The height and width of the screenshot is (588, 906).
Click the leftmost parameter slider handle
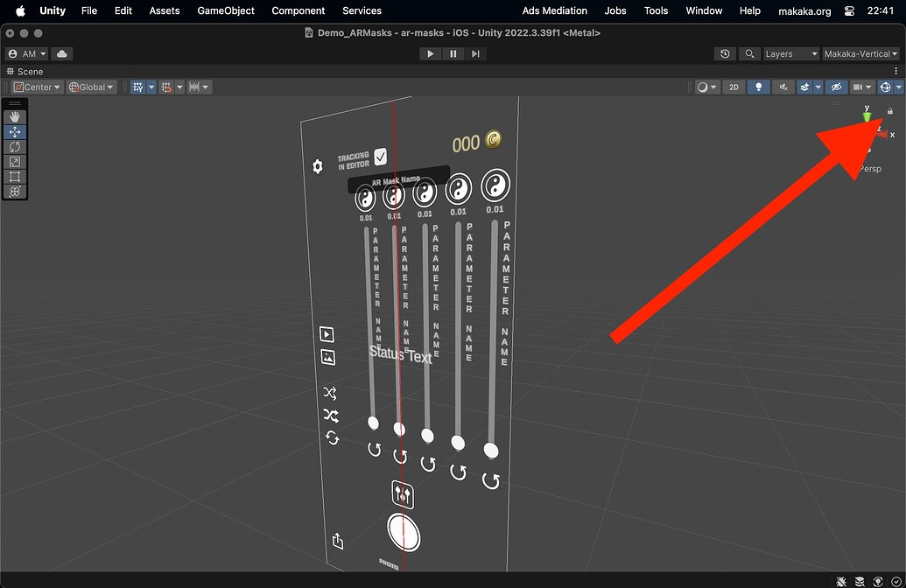tap(374, 423)
